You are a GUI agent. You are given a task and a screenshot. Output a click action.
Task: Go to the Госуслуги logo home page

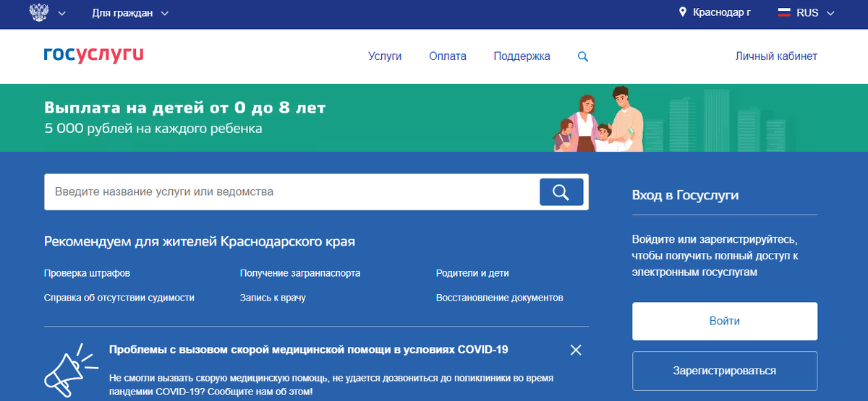pyautogui.click(x=93, y=55)
